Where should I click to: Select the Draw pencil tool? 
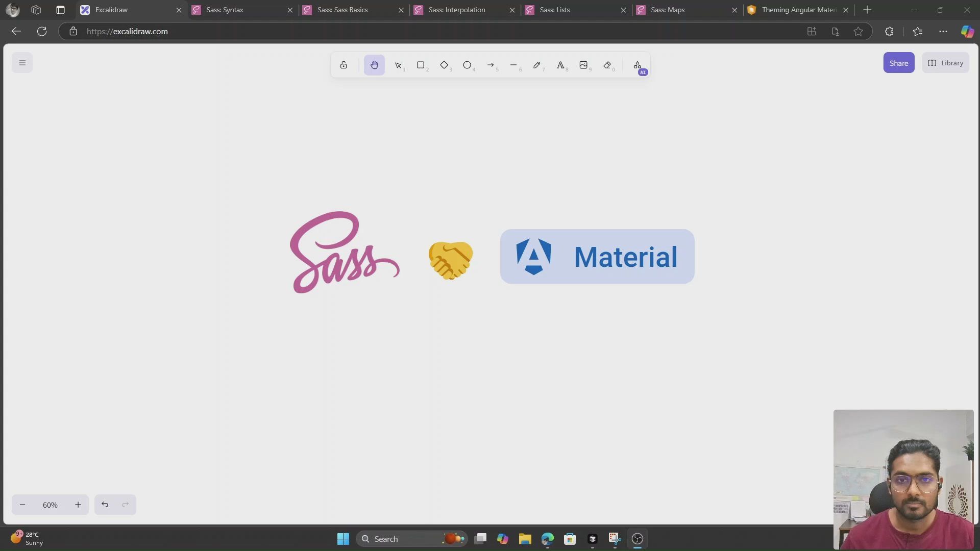537,65
